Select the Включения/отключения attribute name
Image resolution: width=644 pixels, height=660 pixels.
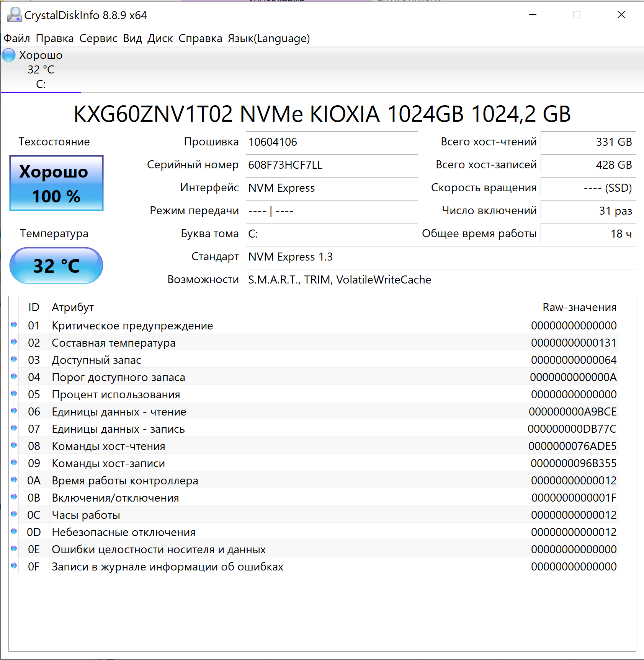coord(115,498)
